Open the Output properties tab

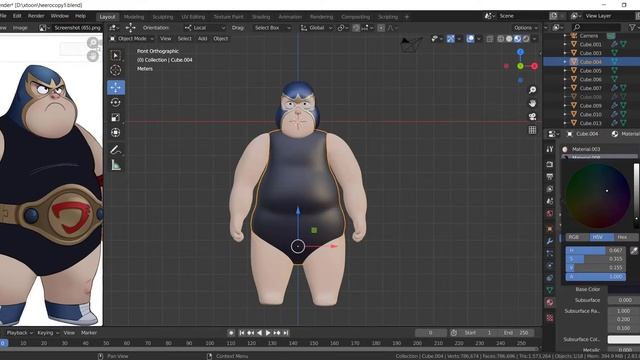[550, 177]
